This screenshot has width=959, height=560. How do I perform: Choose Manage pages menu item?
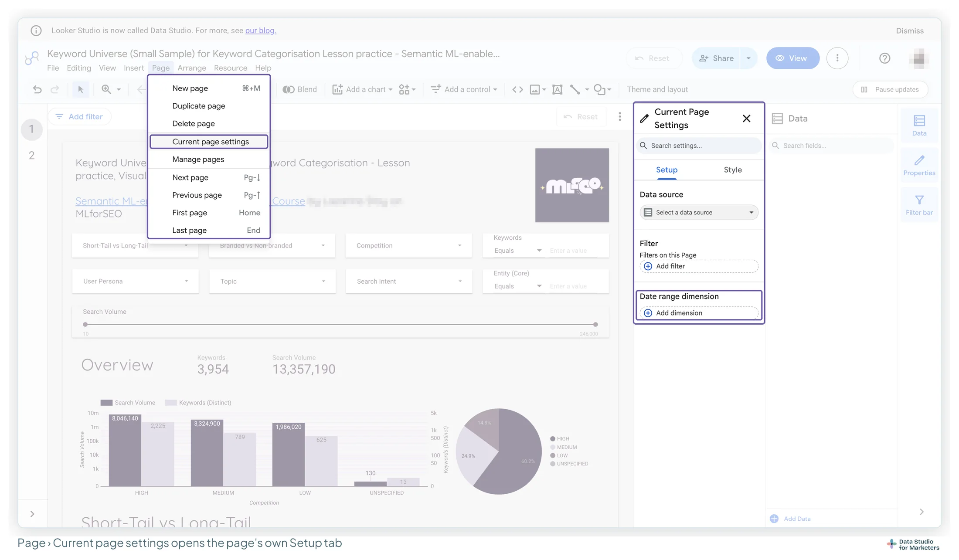(209, 160)
